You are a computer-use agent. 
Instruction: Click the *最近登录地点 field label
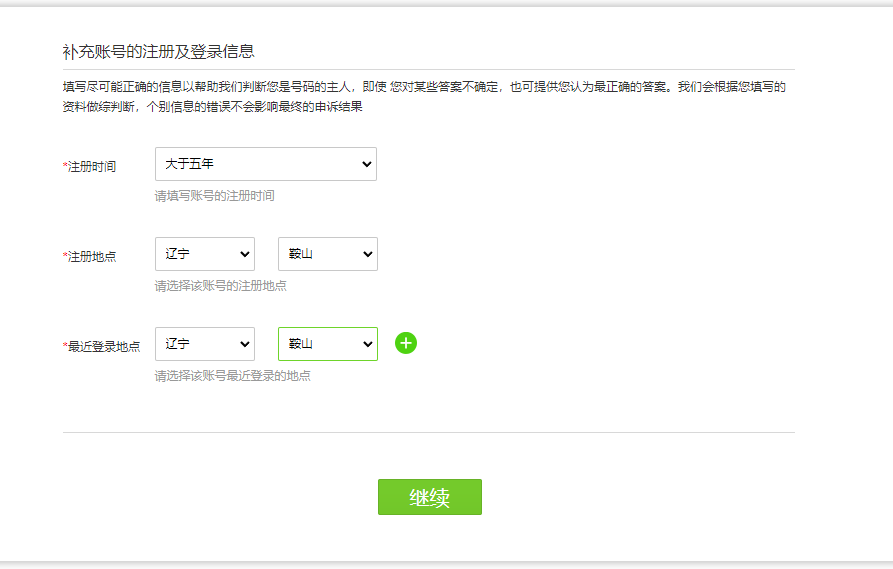click(101, 347)
